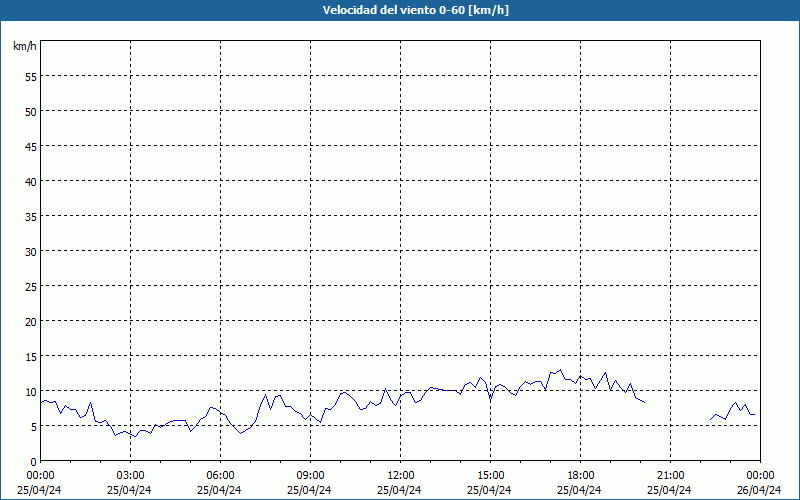Image resolution: width=800 pixels, height=500 pixels.
Task: Select the 30 y-axis label
Action: 31,252
